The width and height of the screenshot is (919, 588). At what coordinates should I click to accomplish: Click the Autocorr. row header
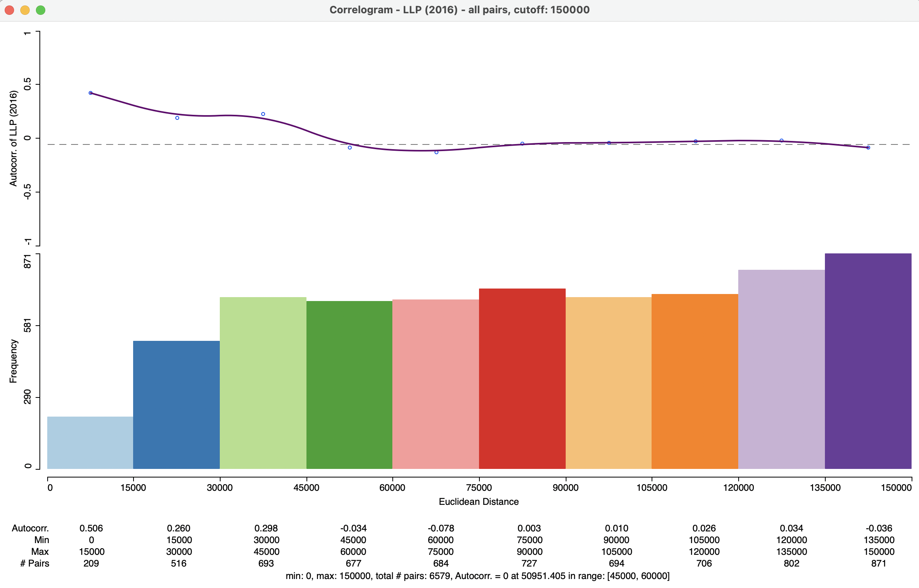coord(30,528)
